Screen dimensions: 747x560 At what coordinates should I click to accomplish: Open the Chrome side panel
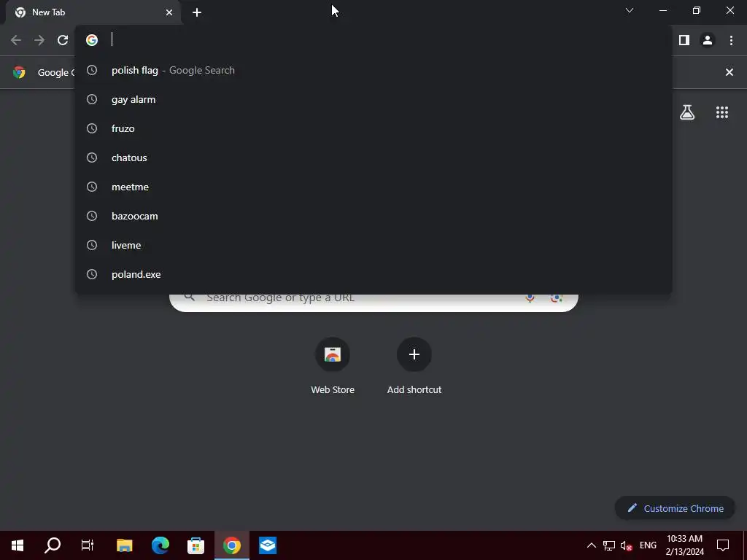tap(684, 41)
